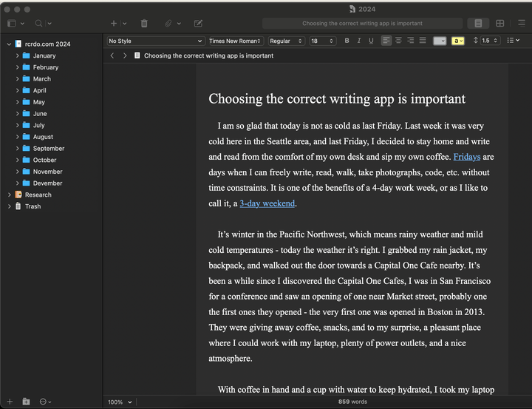The image size is (532, 409).
Task: Select the September folder in binder
Action: click(x=48, y=148)
